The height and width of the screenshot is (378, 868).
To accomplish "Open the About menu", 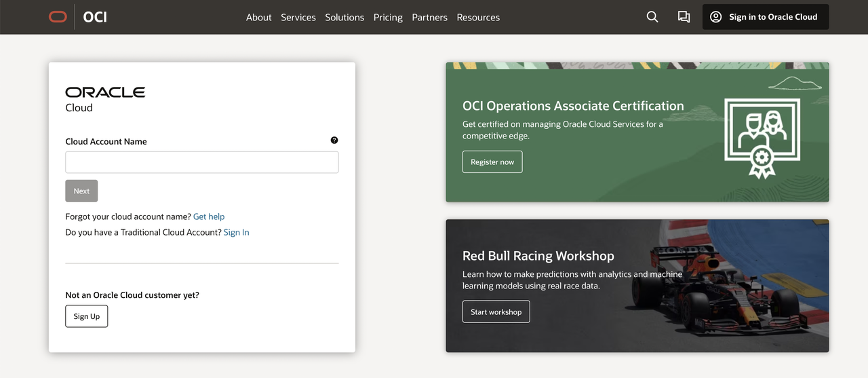I will point(258,18).
